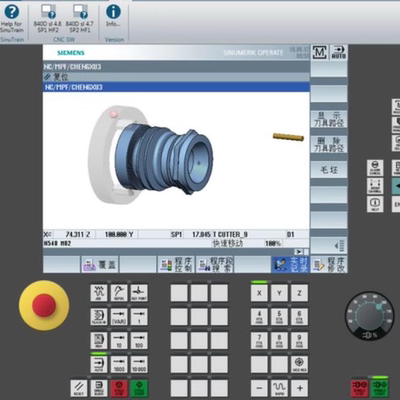400x400 pixels.
Task: Activate the JOG mode key
Action: (x=99, y=293)
